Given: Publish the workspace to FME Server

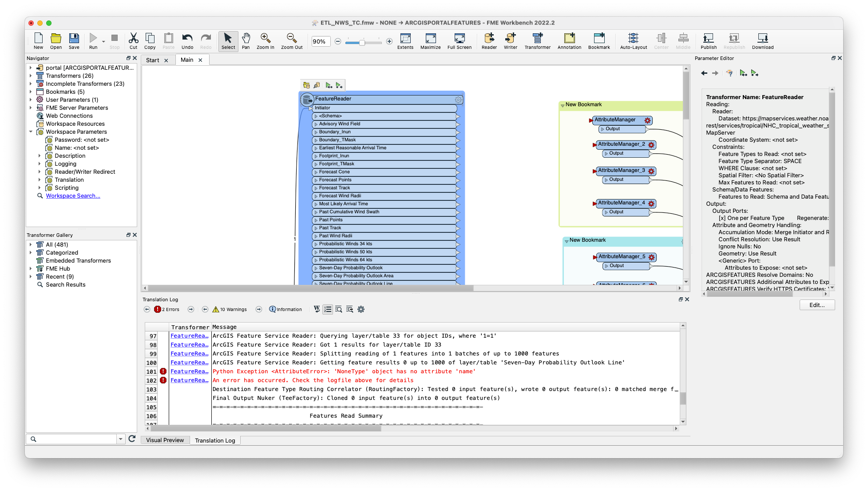Looking at the screenshot, I should pyautogui.click(x=709, y=41).
